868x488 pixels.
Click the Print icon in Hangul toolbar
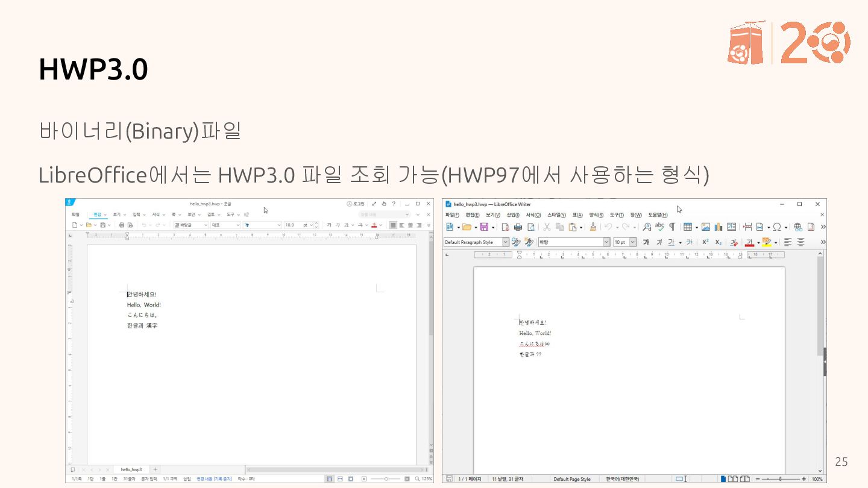[122, 225]
